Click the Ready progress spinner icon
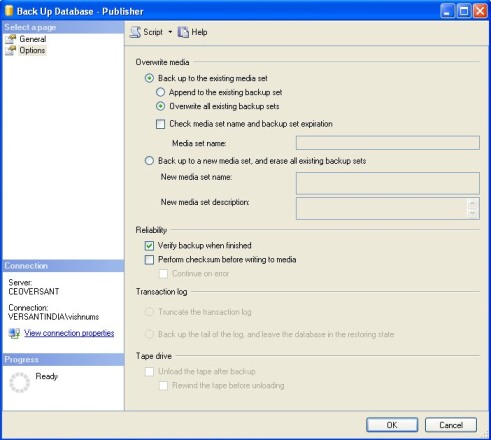The image size is (491, 440). click(x=19, y=382)
